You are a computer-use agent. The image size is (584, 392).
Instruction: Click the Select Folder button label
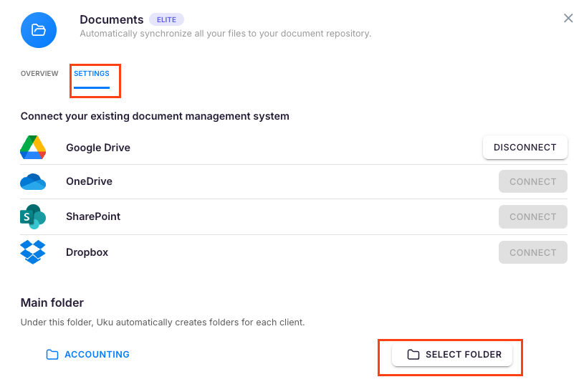tap(464, 355)
